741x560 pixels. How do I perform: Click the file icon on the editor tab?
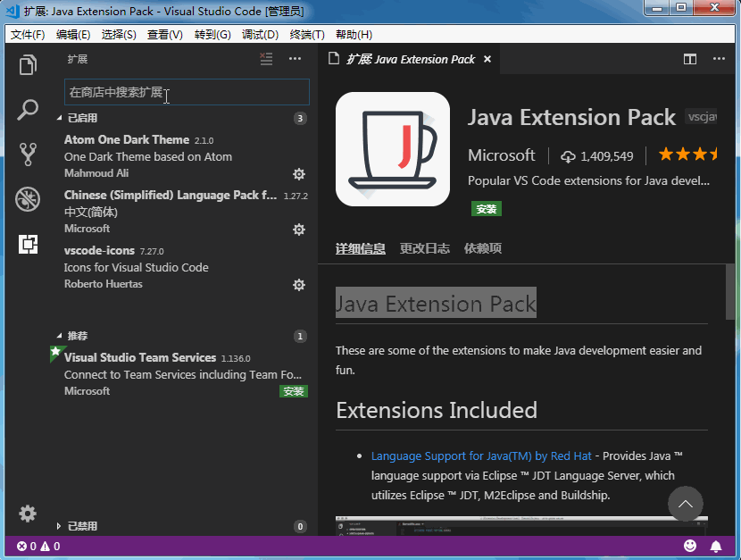(x=334, y=59)
